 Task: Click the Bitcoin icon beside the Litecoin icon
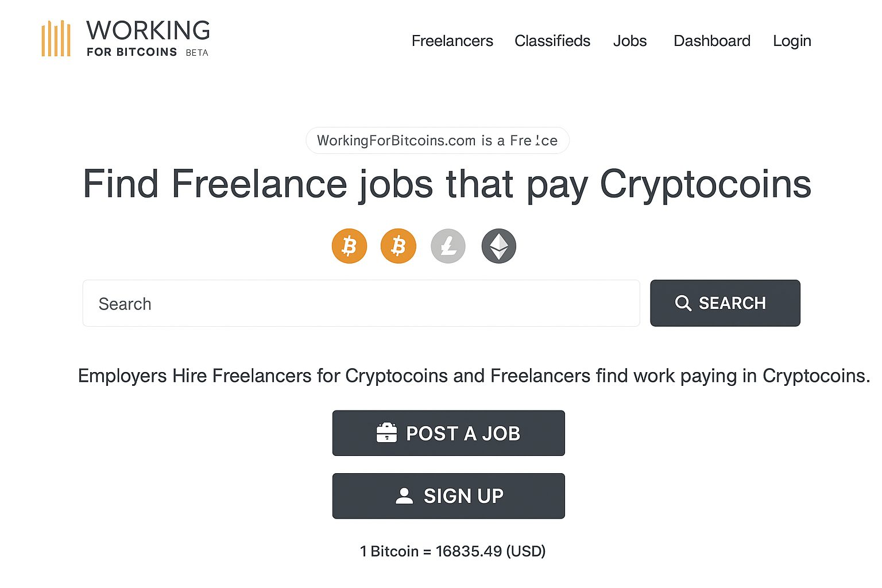(398, 246)
